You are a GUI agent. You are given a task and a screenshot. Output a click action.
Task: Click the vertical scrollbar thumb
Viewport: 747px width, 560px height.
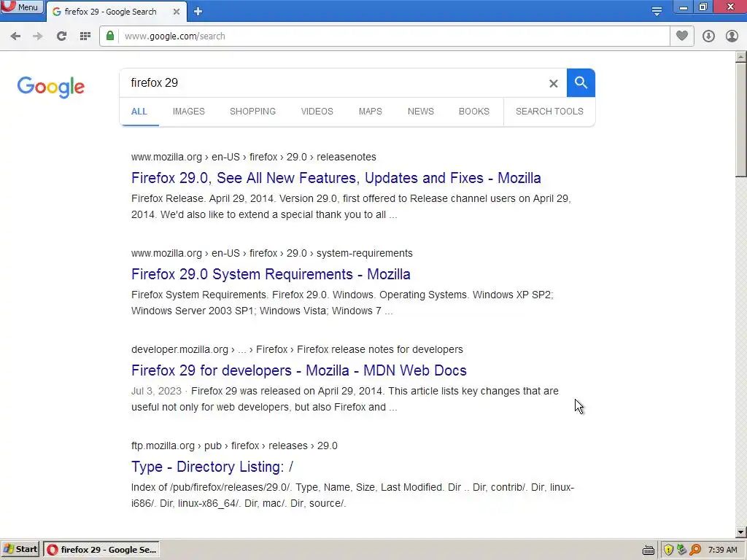(x=741, y=120)
